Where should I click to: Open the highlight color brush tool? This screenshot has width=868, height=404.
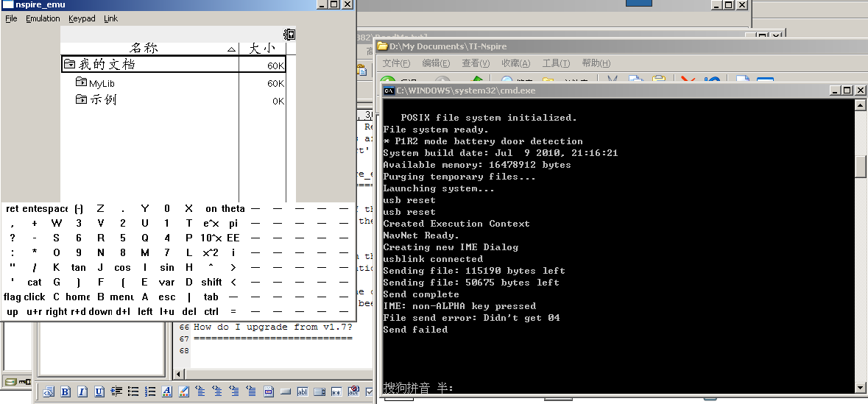tap(184, 391)
